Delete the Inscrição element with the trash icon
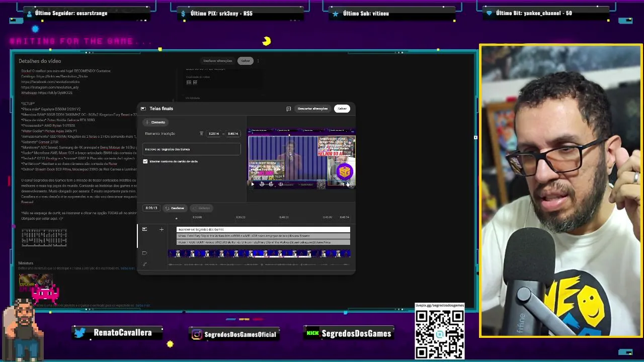 (201, 134)
